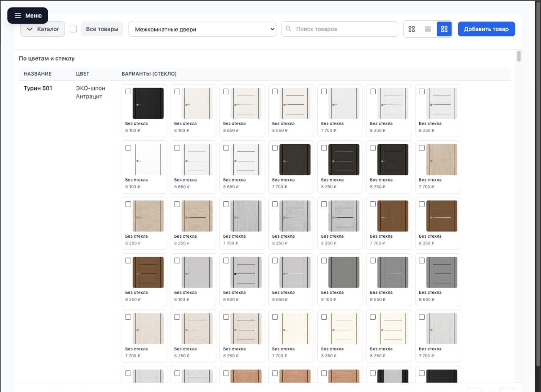Tick the checkbox on the fifth card, second row

click(x=324, y=148)
